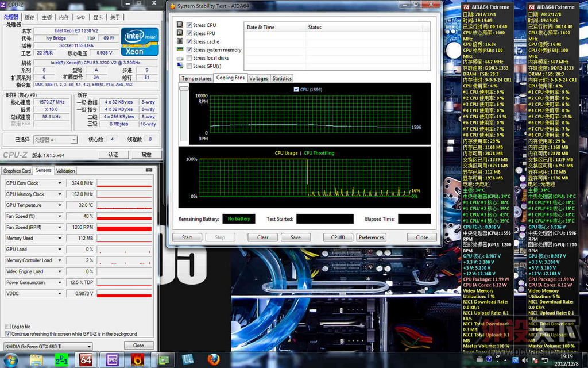
Task: Click the Stress system memory RAM icon
Action: pyautogui.click(x=180, y=49)
